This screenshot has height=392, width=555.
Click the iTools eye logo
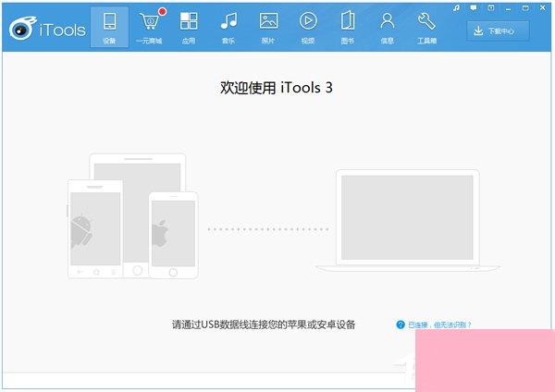tap(22, 28)
